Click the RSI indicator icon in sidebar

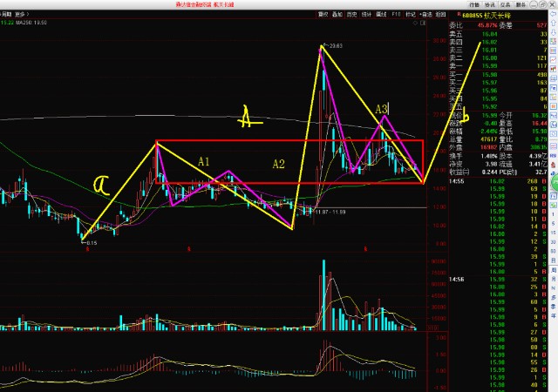[x=554, y=155]
